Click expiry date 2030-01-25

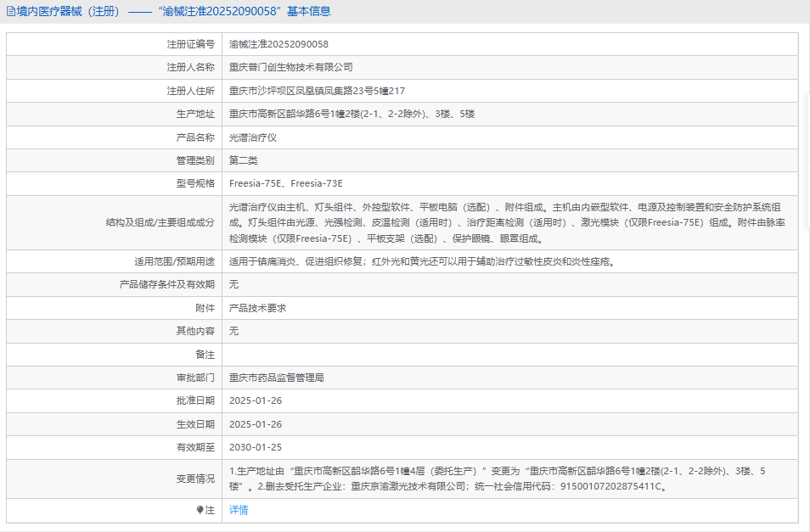pos(256,447)
